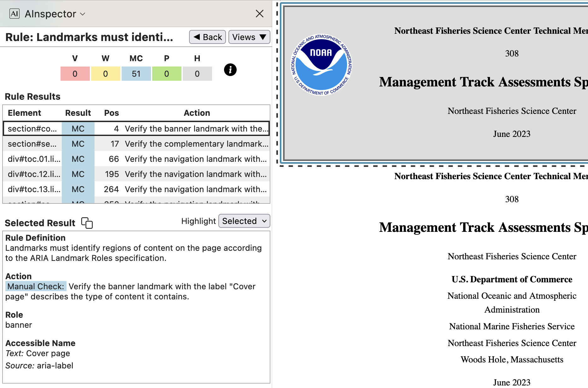Click the Violations count red swatch

[x=75, y=74]
